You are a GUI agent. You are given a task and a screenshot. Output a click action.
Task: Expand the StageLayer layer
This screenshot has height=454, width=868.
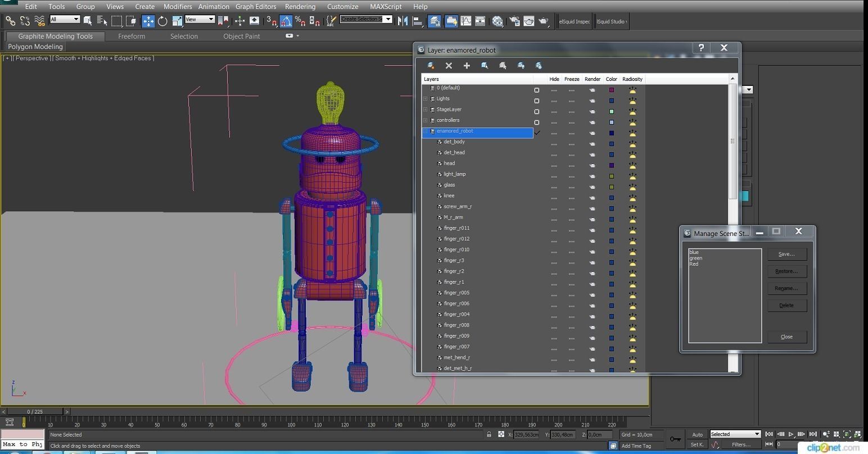[x=426, y=110]
